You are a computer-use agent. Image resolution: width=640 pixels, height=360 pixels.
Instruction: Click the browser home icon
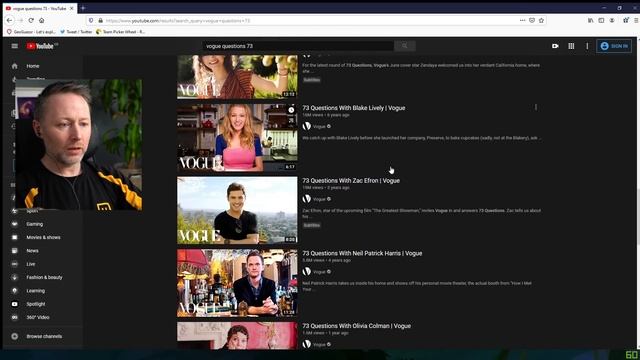click(x=42, y=20)
